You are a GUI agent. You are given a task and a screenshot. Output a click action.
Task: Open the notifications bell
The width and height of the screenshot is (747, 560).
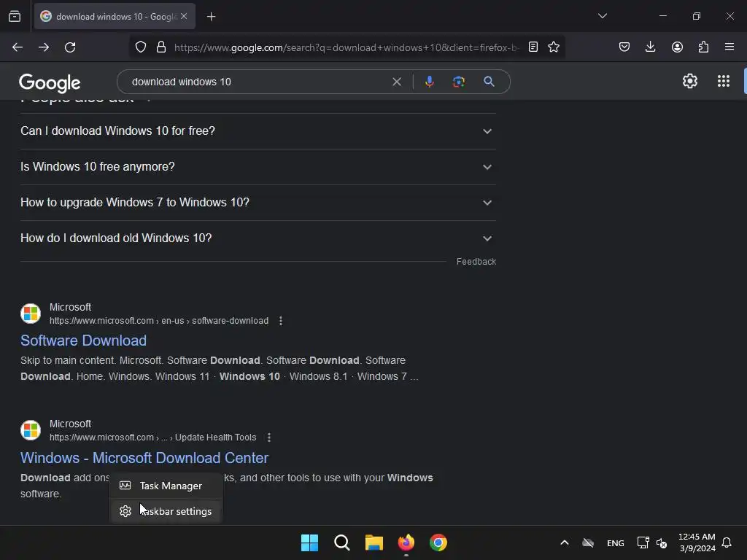pyautogui.click(x=727, y=542)
